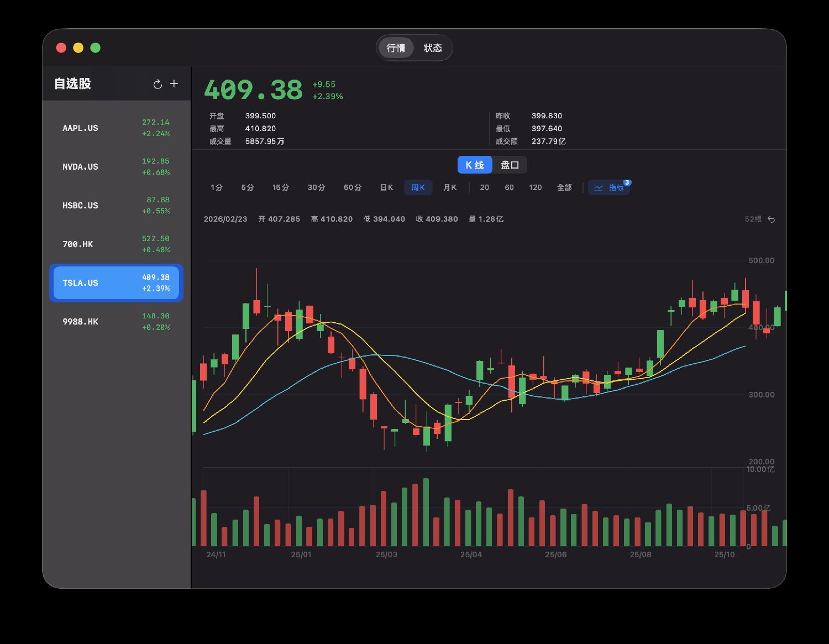Switch to 月K monthly candles
Screen dimensions: 829x644
click(450, 188)
